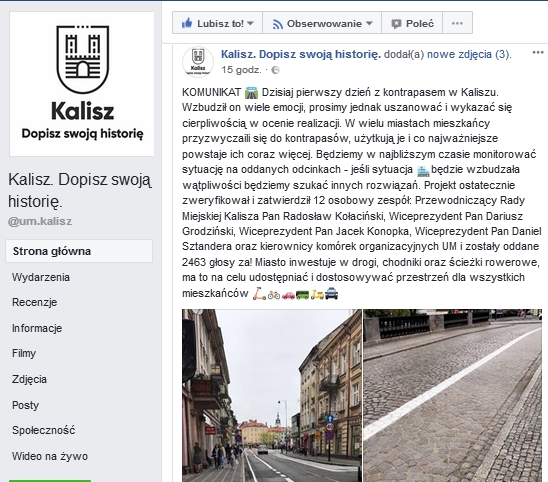
Task: Go to Recenzje section
Action: pyautogui.click(x=35, y=302)
